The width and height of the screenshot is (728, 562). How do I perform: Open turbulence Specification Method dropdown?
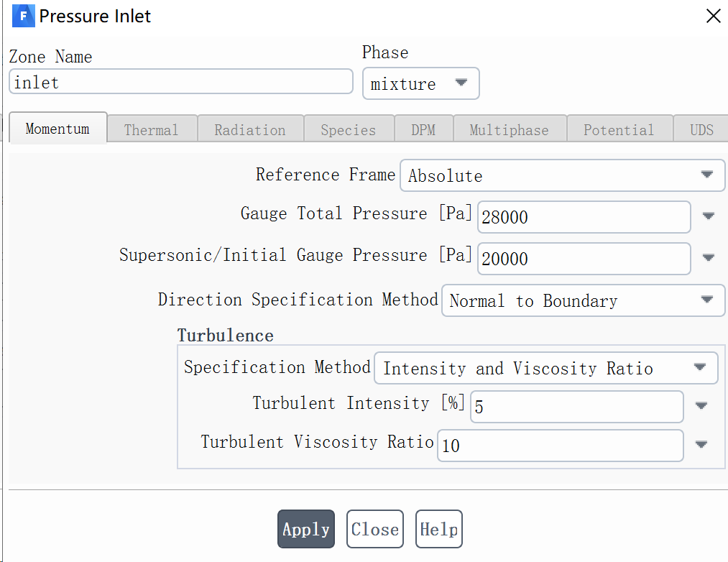click(x=545, y=369)
